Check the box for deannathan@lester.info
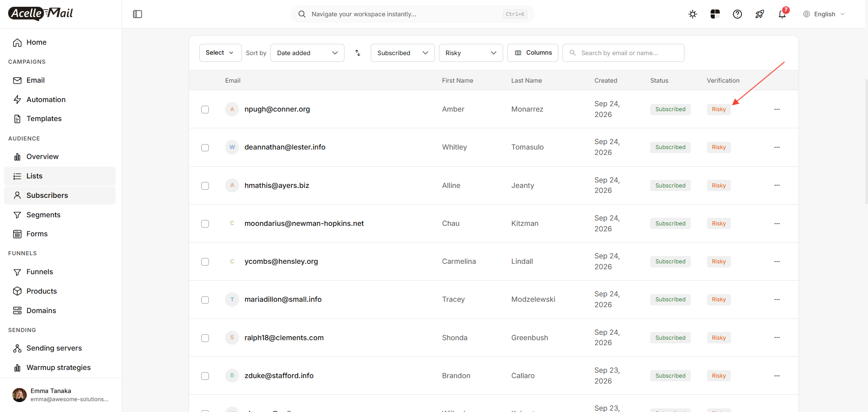Viewport: 868px width, 412px height. coord(205,148)
